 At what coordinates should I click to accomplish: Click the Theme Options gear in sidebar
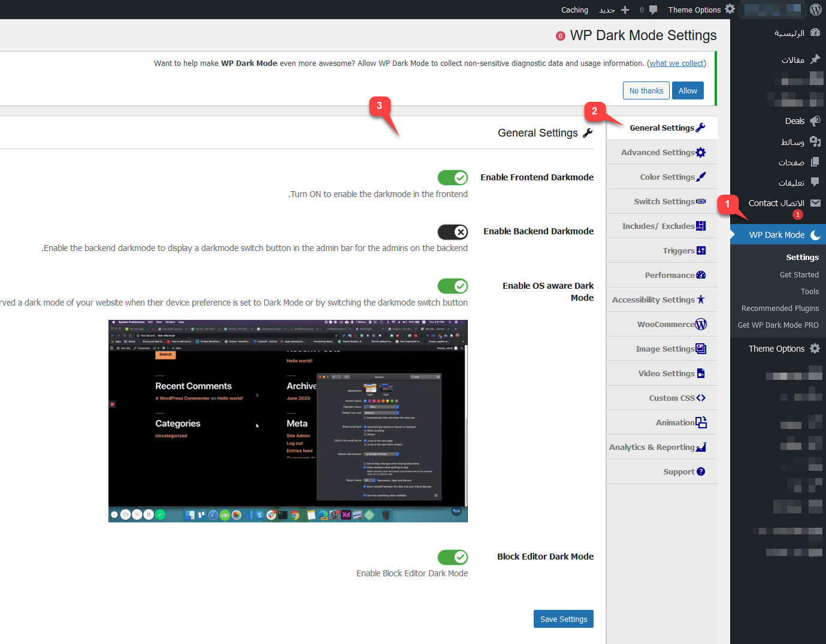point(815,349)
